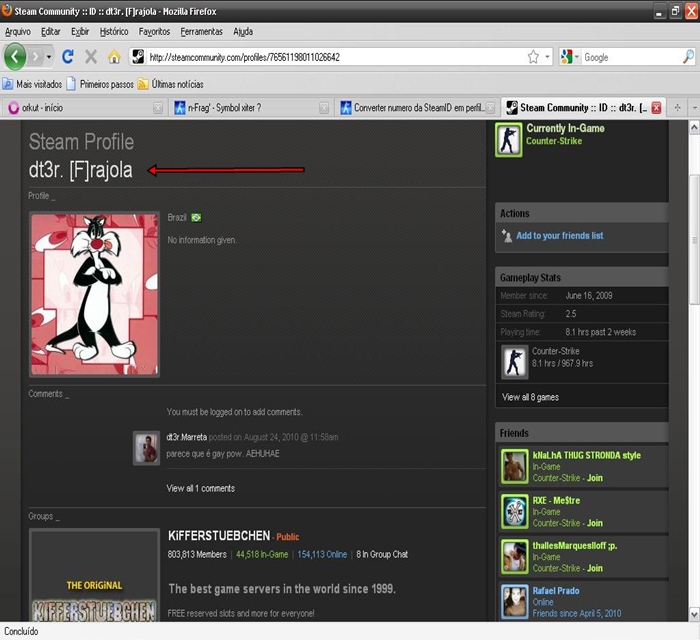700x640 pixels.
Task: Go to the Home page icon
Action: tap(114, 57)
